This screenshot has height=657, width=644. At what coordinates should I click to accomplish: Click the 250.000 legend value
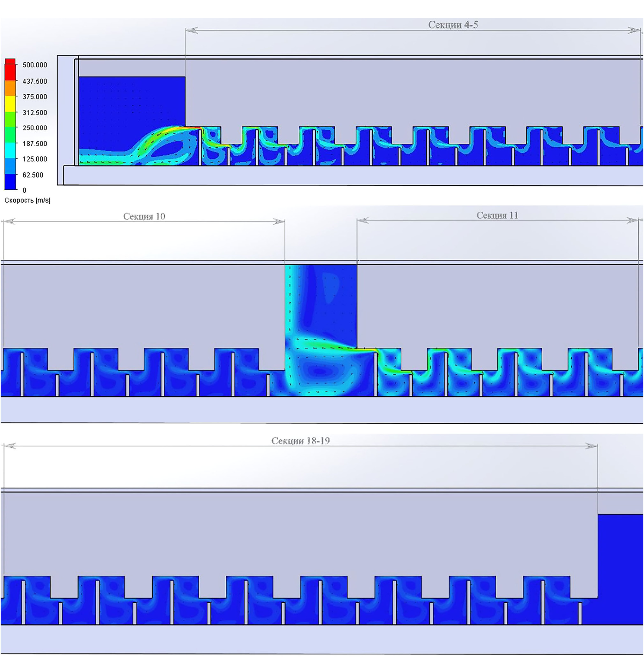click(34, 128)
